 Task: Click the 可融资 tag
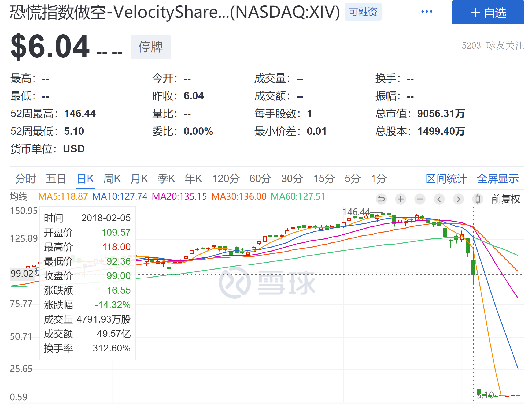363,12
